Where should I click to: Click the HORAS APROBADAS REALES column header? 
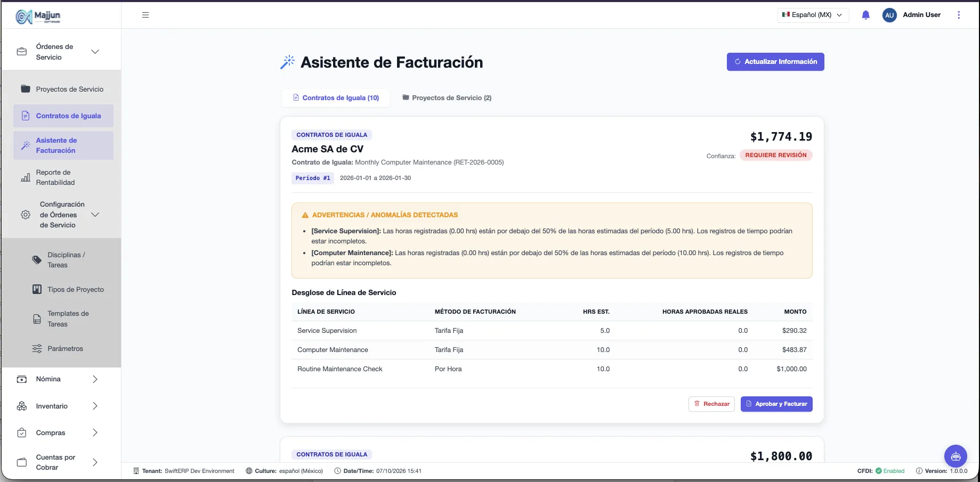[x=704, y=312]
